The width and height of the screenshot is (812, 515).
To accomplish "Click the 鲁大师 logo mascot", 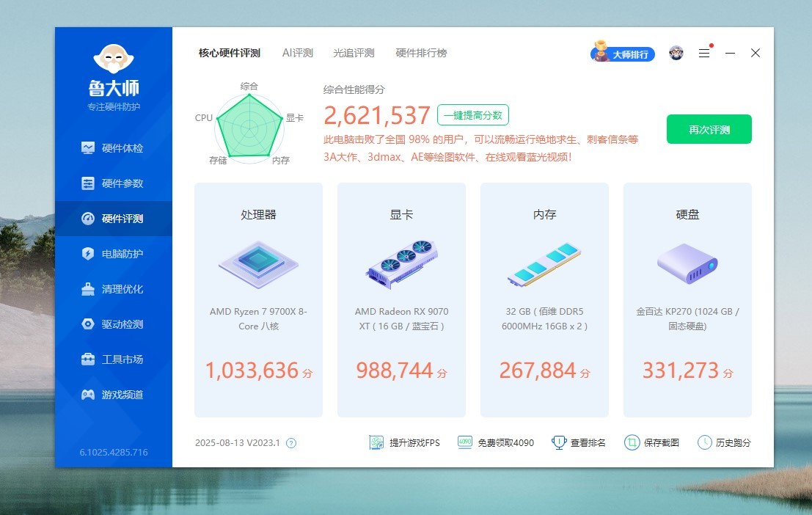I will tap(114, 58).
